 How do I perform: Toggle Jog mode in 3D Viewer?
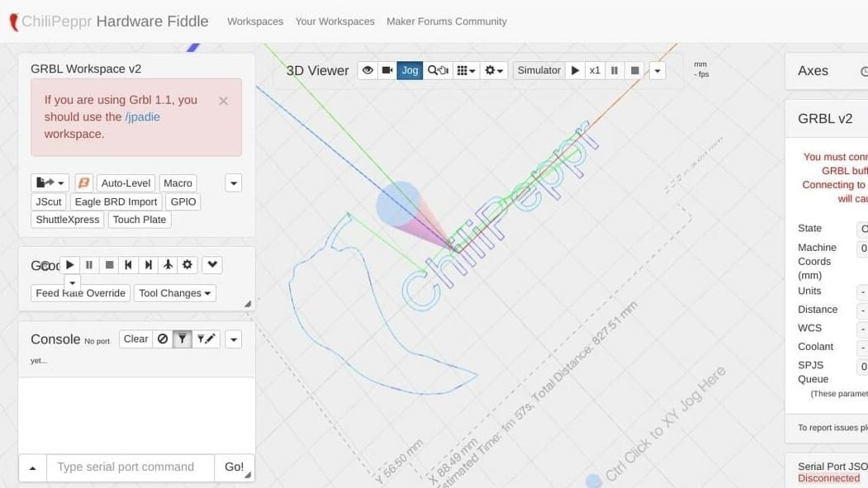click(x=410, y=70)
